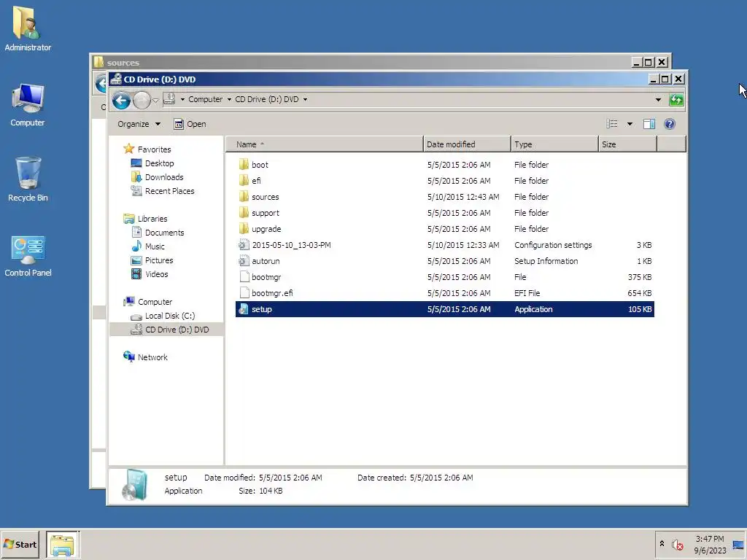Screen dimensions: 747x560
Task: Select Computer desktop icon
Action: pos(28,105)
